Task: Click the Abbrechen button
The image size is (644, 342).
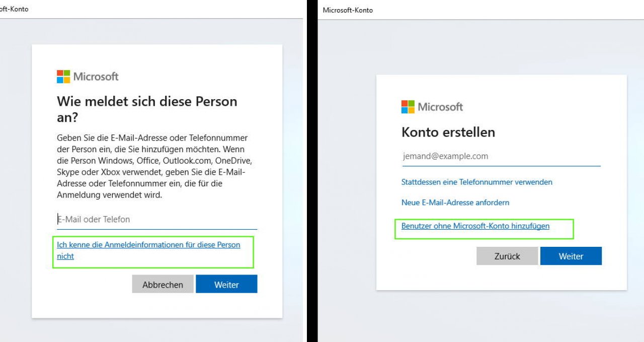Action: [x=163, y=285]
